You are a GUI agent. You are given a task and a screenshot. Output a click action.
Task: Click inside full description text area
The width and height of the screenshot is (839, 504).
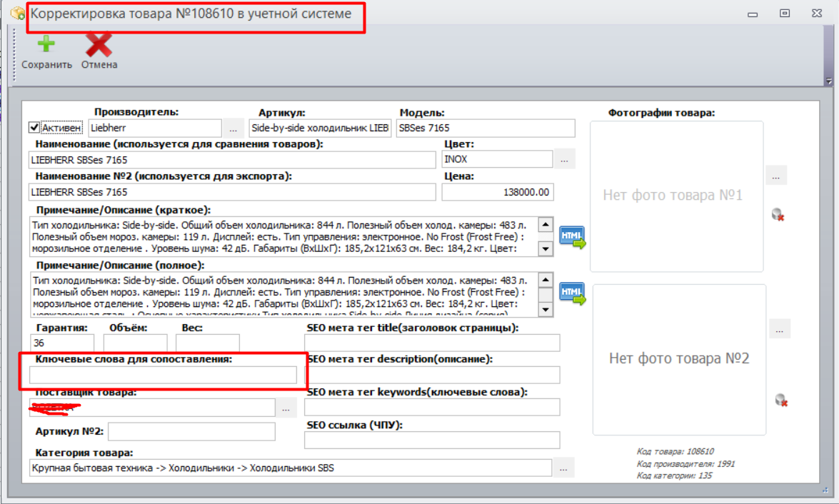tap(283, 293)
